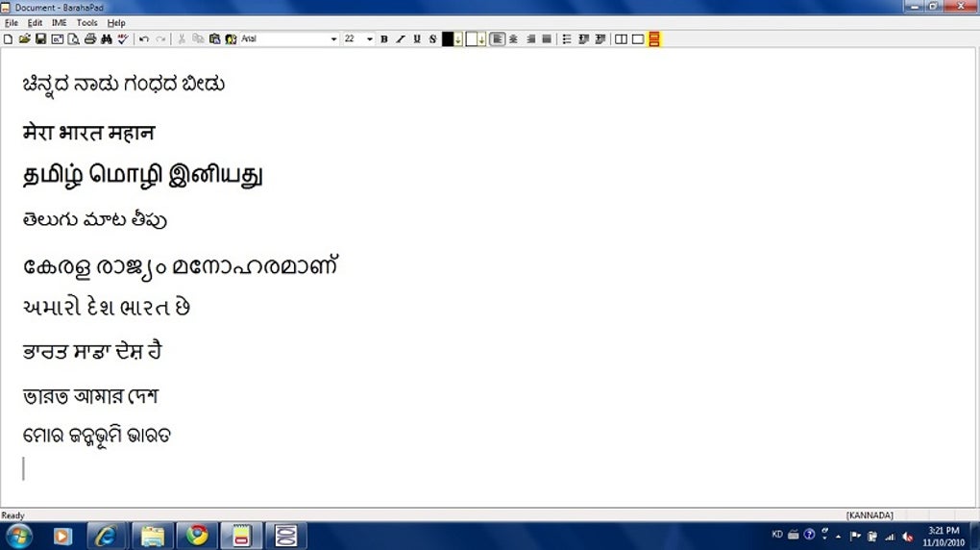Click the Kannada text line at the top
This screenshot has width=980, height=550.
123,85
